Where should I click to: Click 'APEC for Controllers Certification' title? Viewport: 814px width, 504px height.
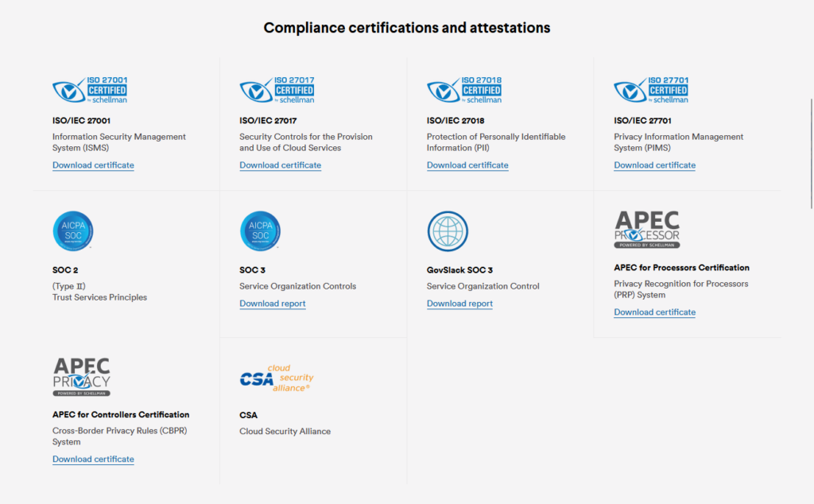121,415
